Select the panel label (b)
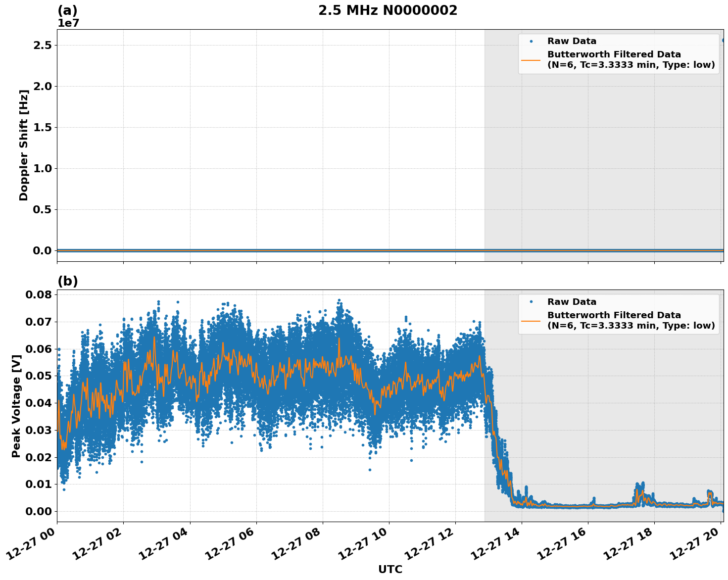 click(68, 281)
